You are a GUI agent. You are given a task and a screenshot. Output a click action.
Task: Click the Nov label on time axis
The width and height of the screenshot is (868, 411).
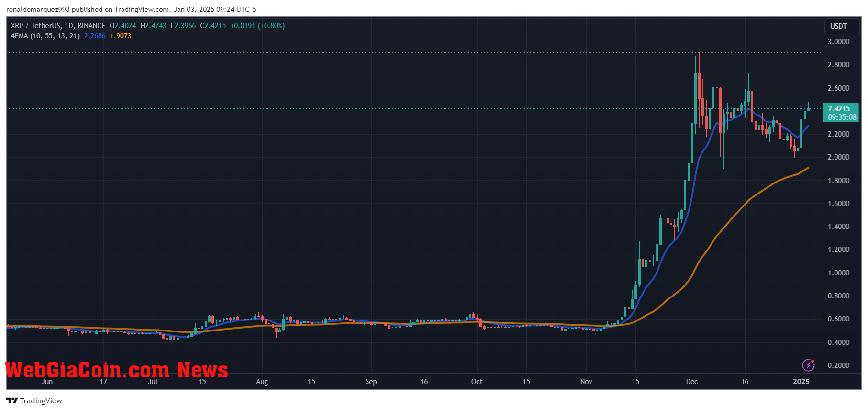point(586,382)
